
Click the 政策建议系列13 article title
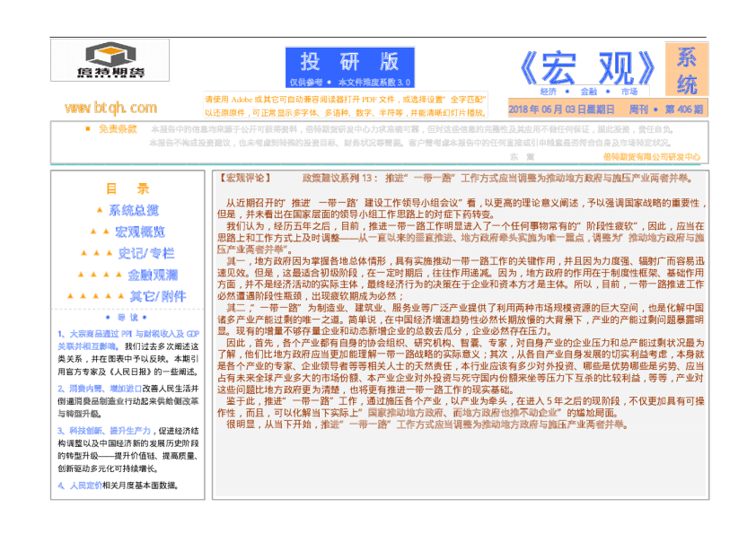click(x=497, y=179)
